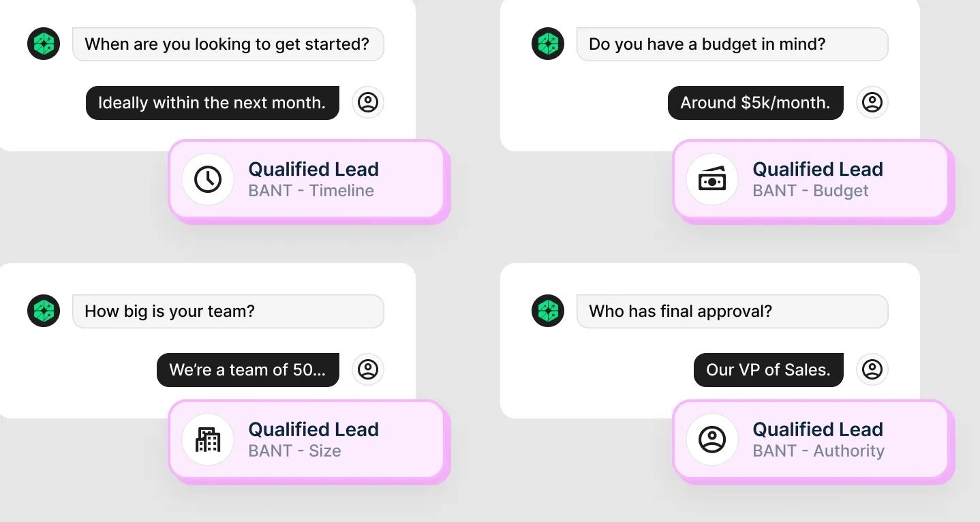Click the user avatar beside 'We're a team of 50...'

pos(368,370)
